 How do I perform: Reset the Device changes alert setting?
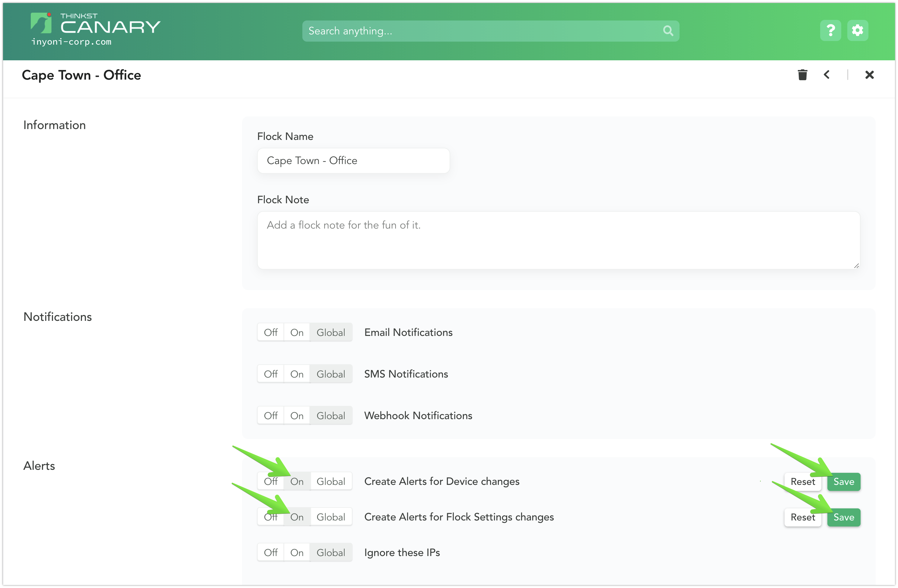coord(803,482)
